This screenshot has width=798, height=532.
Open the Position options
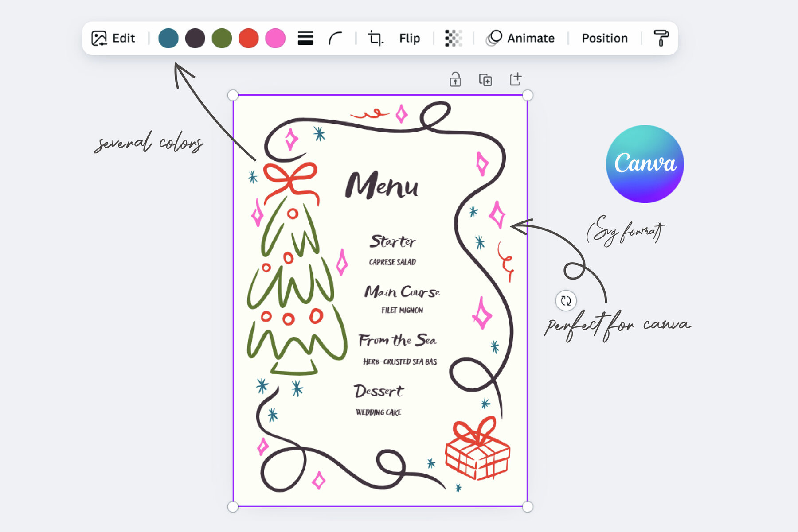click(604, 38)
